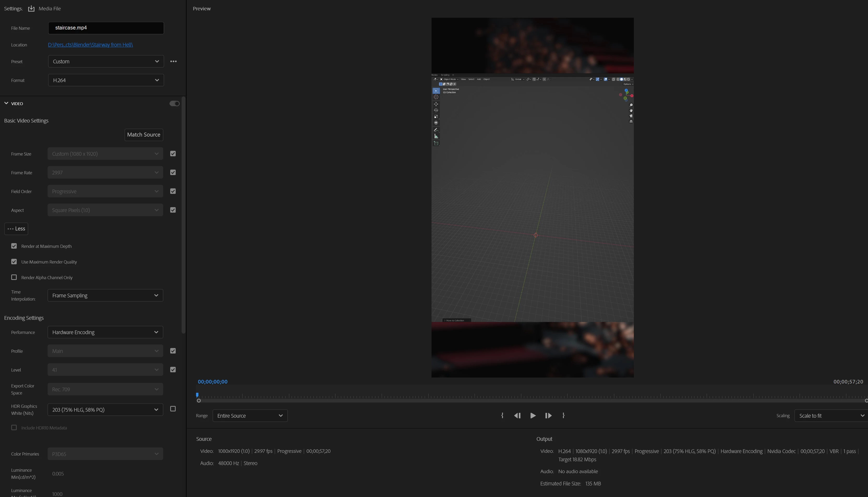Collapse the VIDEO section chevron
Viewport: 868px width, 497px height.
[x=6, y=103]
